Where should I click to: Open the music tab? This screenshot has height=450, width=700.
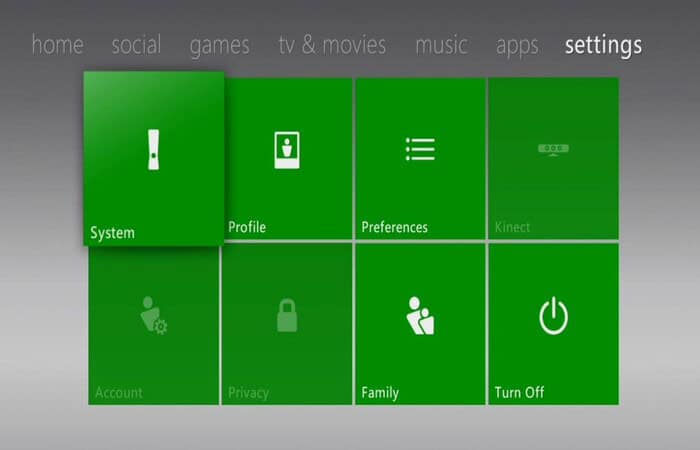442,45
